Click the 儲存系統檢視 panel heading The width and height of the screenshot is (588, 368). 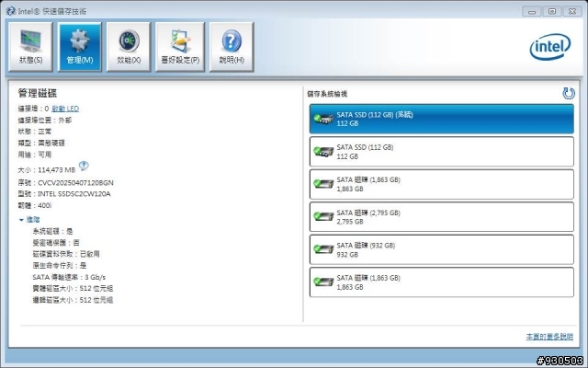pos(327,94)
